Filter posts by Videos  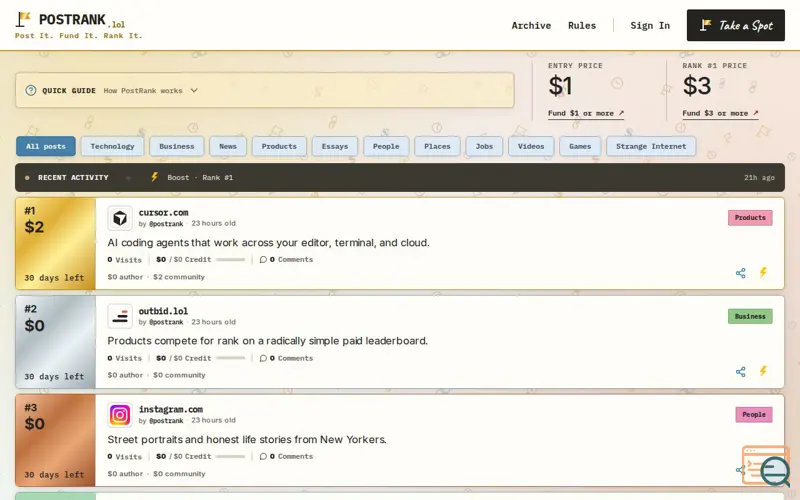[531, 146]
